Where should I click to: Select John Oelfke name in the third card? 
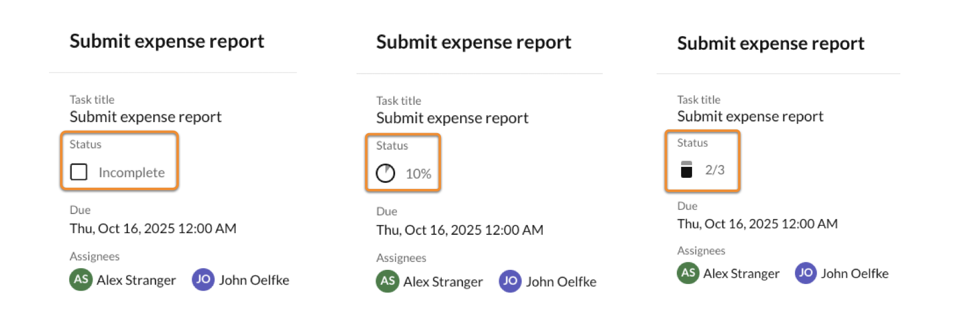tap(854, 274)
